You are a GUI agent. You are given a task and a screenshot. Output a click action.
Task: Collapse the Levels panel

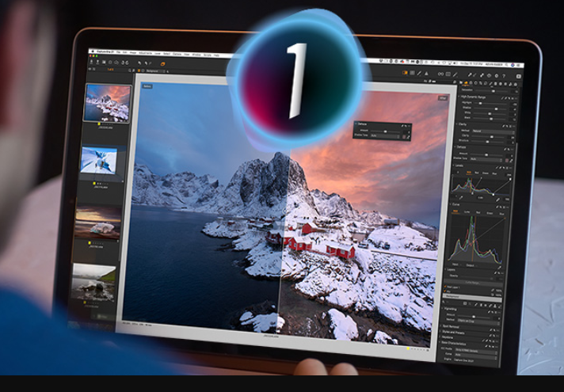point(453,166)
